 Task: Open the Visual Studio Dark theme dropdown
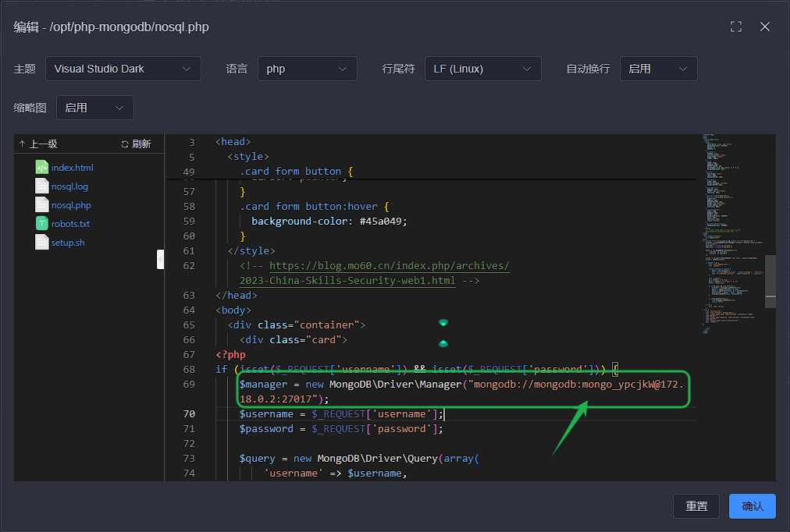[123, 69]
